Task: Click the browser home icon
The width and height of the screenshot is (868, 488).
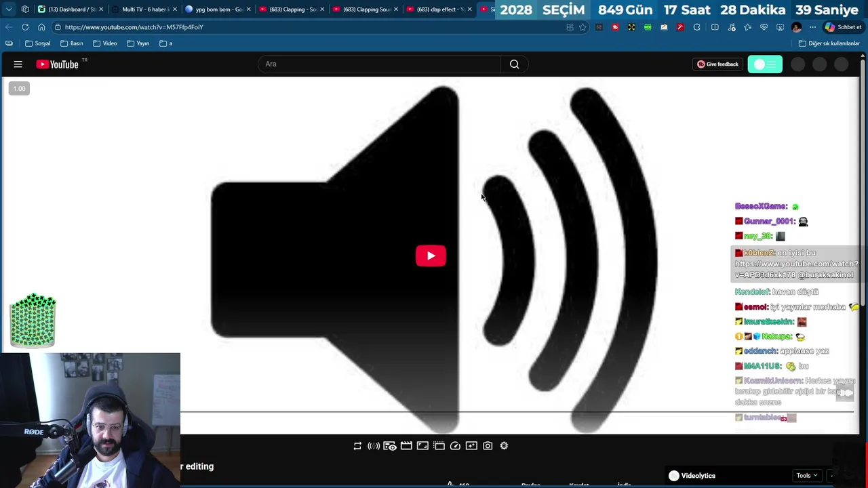Action: (x=41, y=27)
